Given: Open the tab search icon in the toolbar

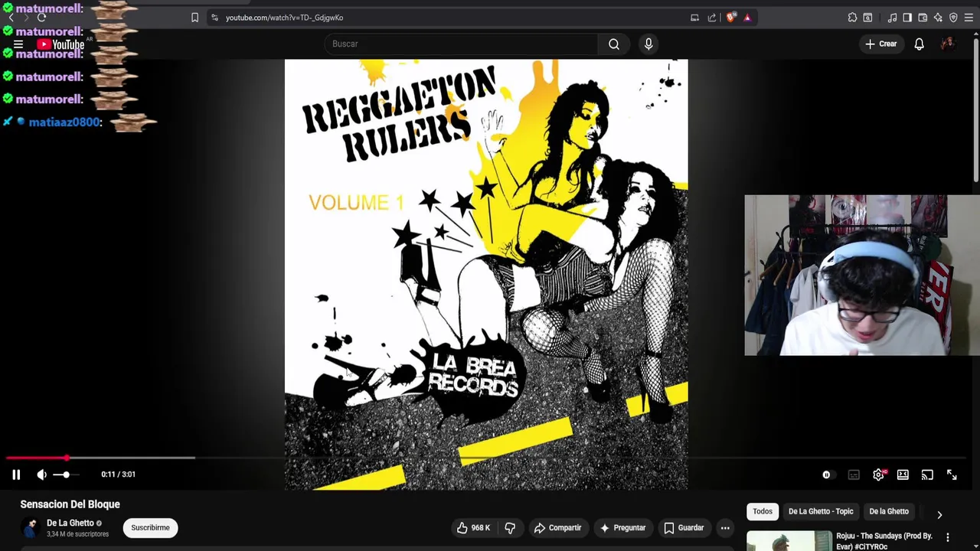Looking at the screenshot, I should point(867,18).
